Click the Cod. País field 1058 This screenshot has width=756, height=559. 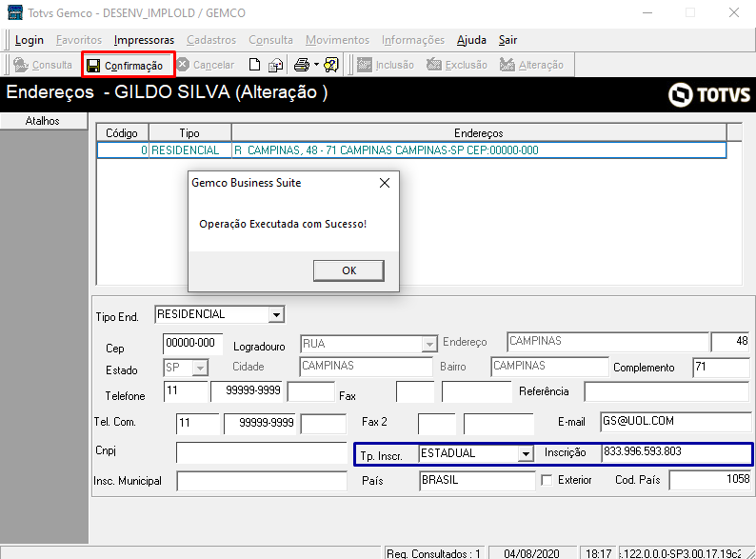click(x=710, y=480)
